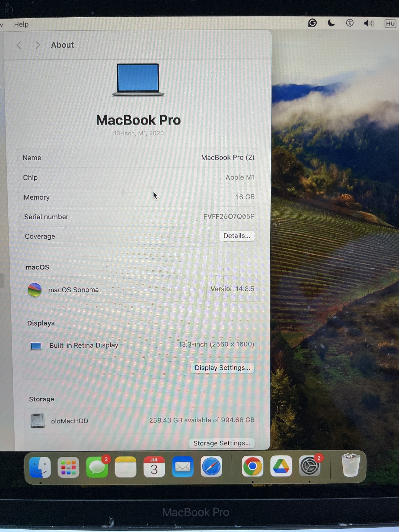Open the Trash in the Dock
The image size is (399, 532).
pos(351,465)
